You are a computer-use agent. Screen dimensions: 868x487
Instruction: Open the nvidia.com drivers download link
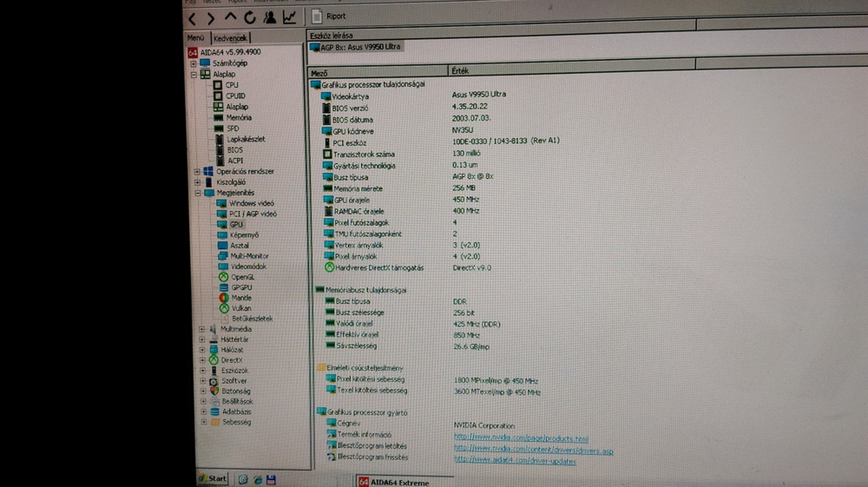click(533, 450)
